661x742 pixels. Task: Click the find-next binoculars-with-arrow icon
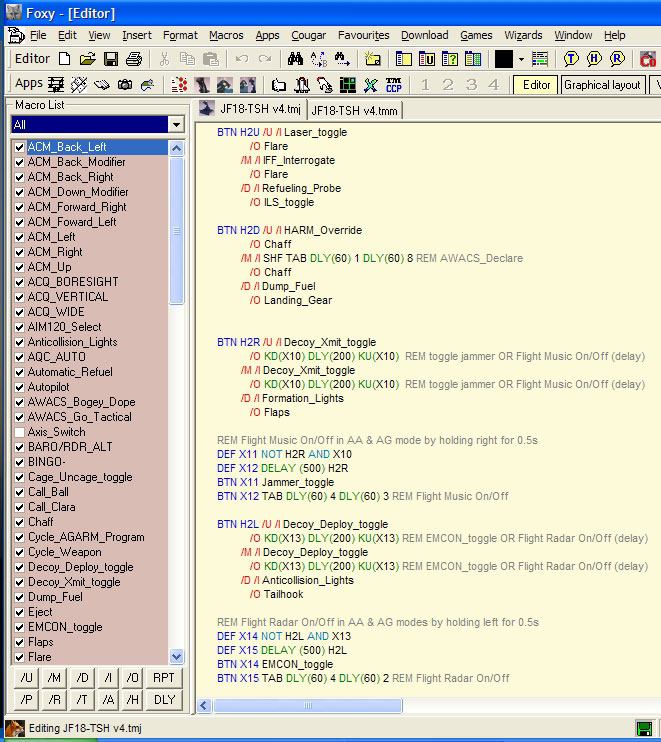click(342, 59)
